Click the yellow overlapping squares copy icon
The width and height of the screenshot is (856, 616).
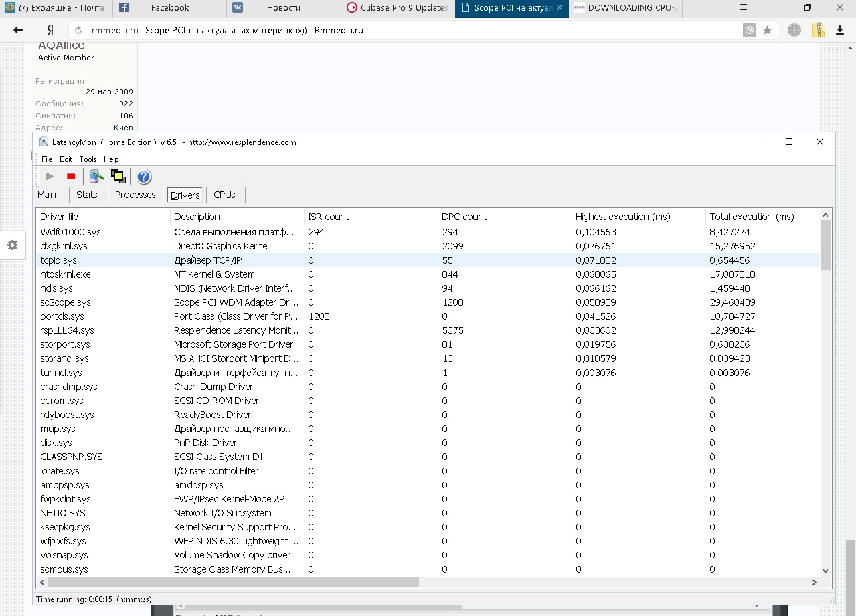pyautogui.click(x=118, y=177)
